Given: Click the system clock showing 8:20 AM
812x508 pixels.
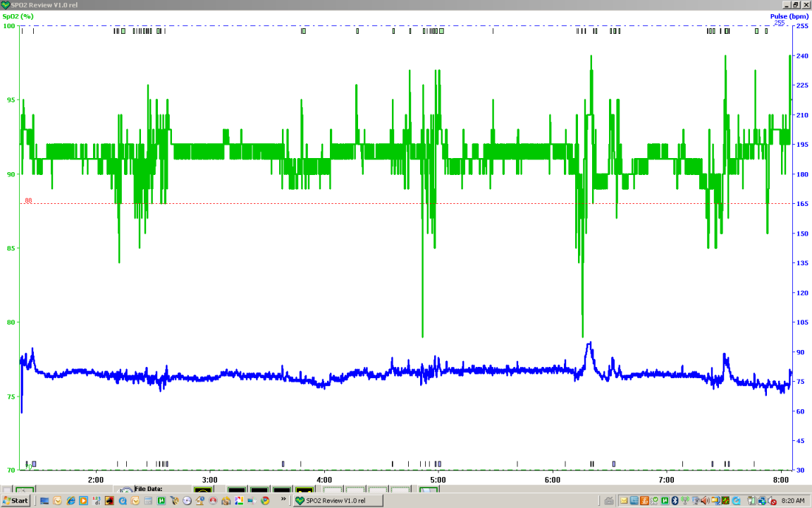Looking at the screenshot, I should click(x=793, y=500).
